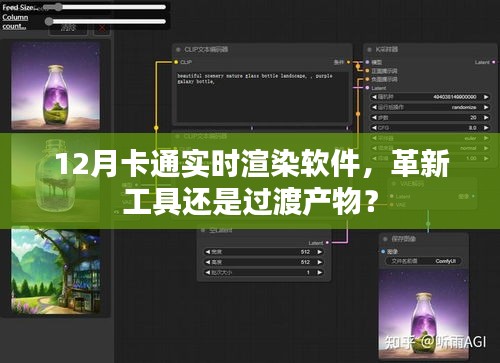Click the CFG value 8.0 field
500x363 pixels.
430,128
